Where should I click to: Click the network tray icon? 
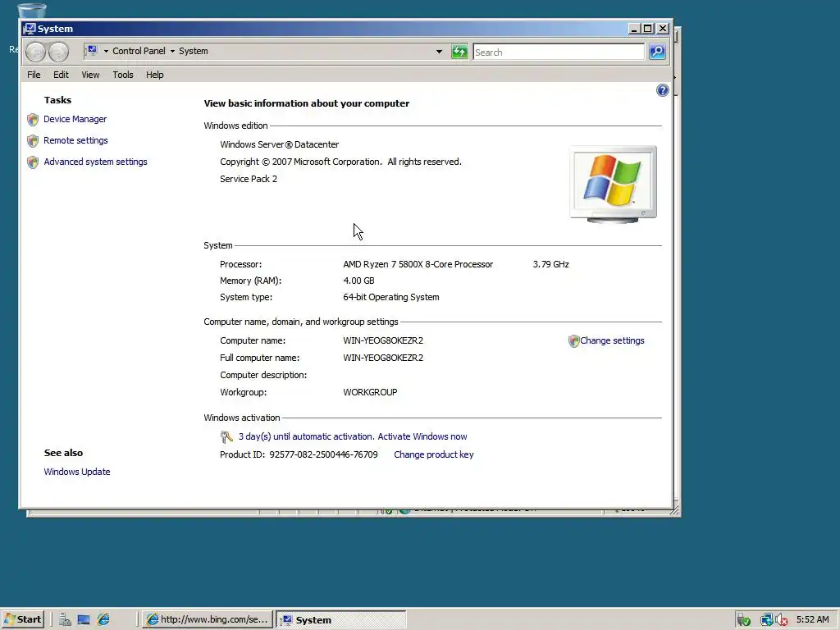tap(767, 620)
